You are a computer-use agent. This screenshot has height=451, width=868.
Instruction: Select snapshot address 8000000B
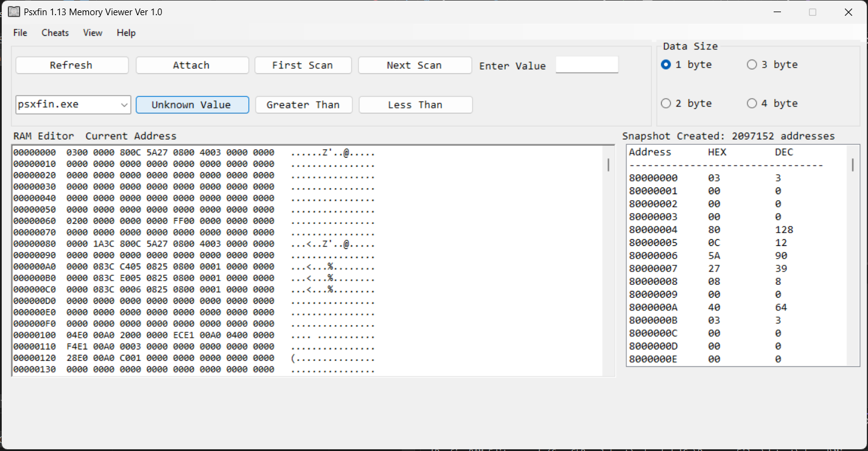click(x=653, y=320)
